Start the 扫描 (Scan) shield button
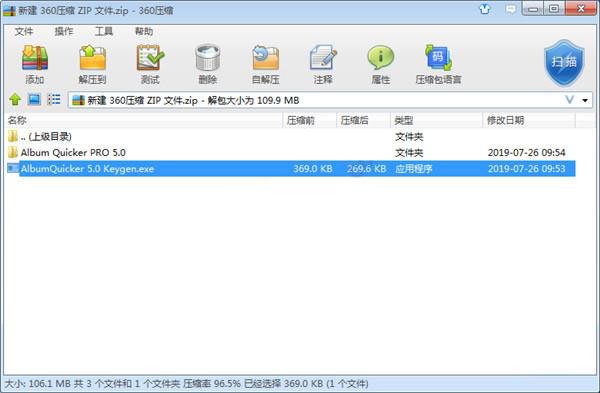600x393 pixels. pyautogui.click(x=564, y=63)
